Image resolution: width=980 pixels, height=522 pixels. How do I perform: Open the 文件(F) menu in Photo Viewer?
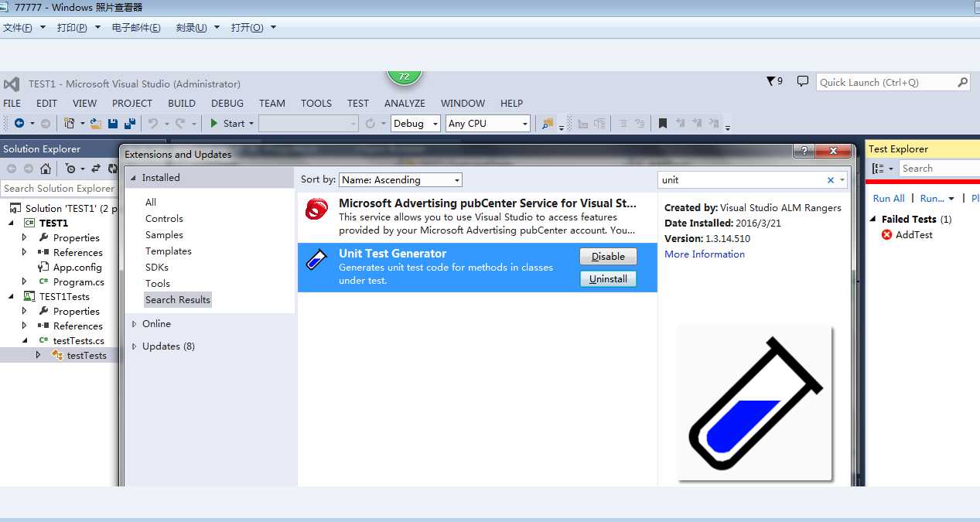pos(18,28)
